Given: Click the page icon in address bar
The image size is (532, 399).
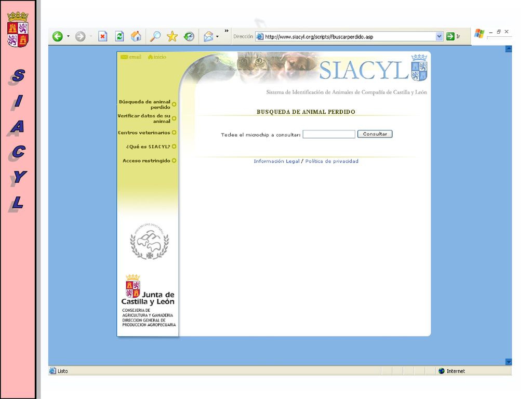Looking at the screenshot, I should click(x=260, y=36).
